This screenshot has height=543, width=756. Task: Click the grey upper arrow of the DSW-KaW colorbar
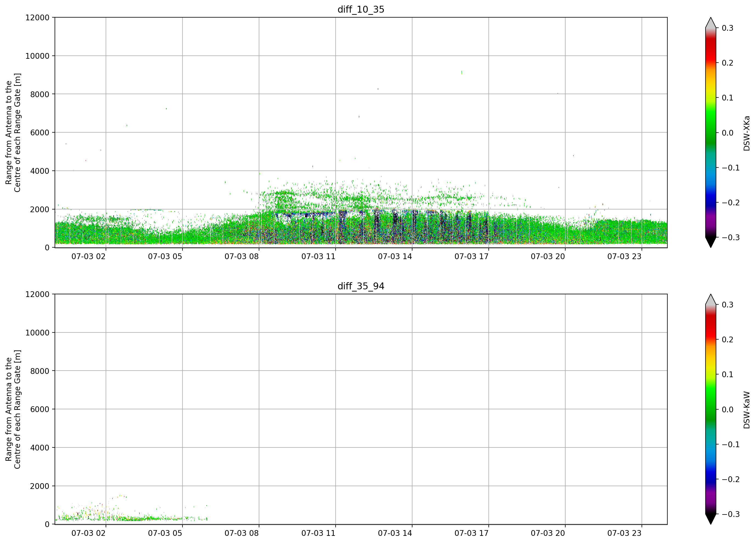[x=711, y=300]
